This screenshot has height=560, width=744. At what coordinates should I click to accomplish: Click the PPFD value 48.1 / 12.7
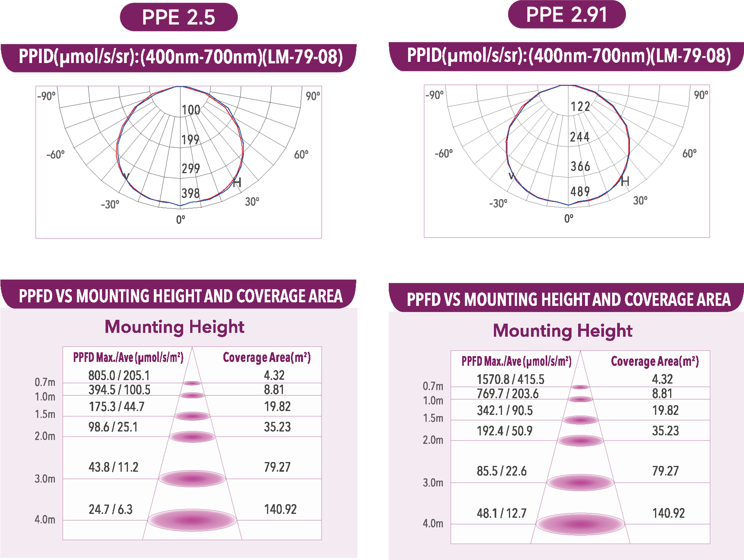501,513
